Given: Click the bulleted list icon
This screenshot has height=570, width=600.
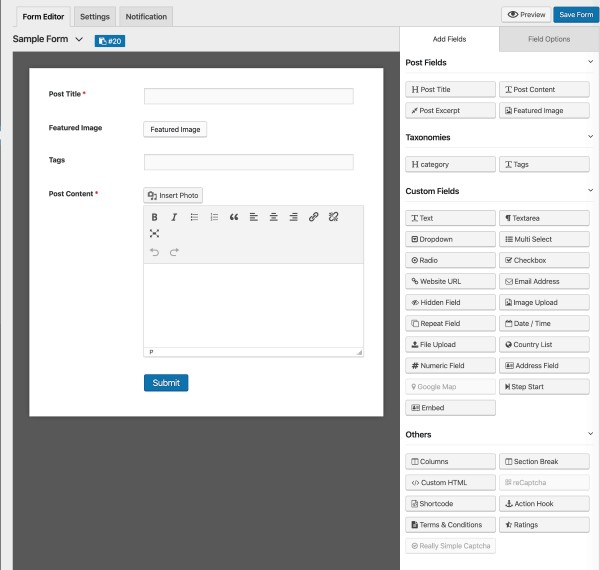Looking at the screenshot, I should click(x=194, y=217).
